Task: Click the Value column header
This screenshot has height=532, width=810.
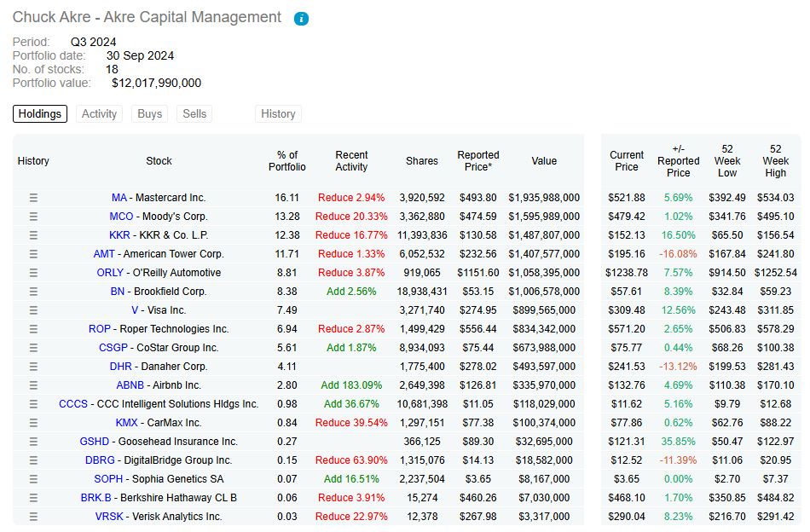Action: click(544, 161)
